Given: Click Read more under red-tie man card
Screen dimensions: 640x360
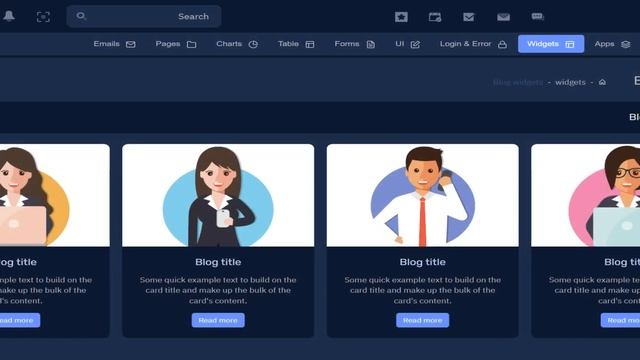Looking at the screenshot, I should coord(422,320).
